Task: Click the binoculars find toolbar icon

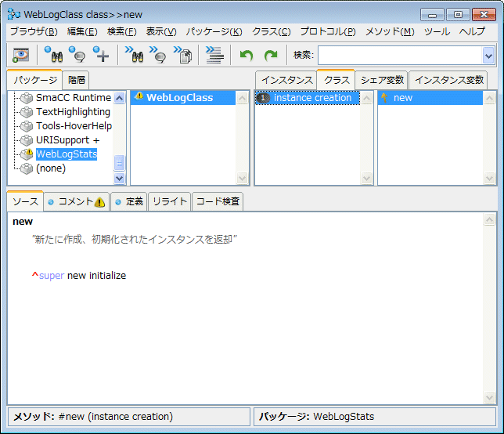Action: pyautogui.click(x=53, y=55)
